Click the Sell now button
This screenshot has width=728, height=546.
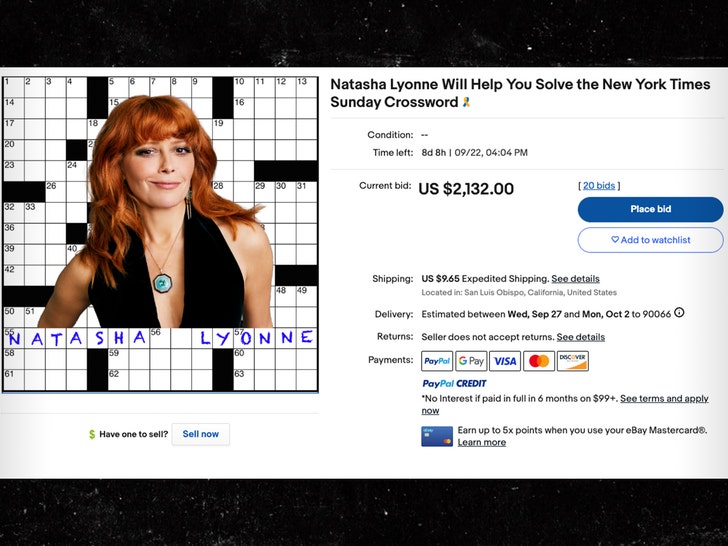click(201, 434)
